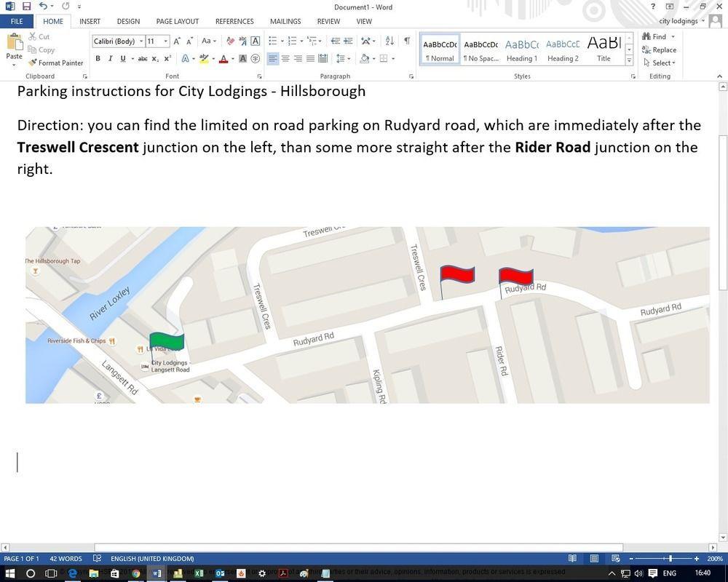Image resolution: width=728 pixels, height=582 pixels.
Task: Open the FILE tab
Action: point(17,21)
